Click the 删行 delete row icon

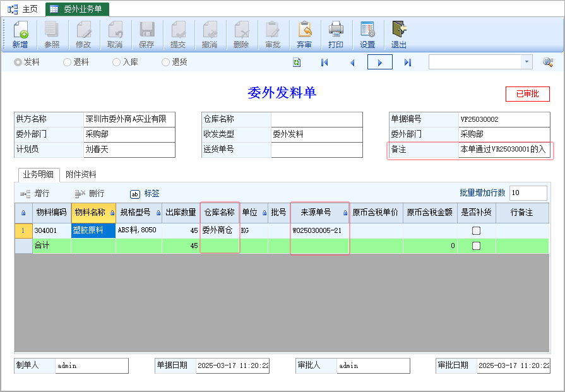[x=80, y=194]
